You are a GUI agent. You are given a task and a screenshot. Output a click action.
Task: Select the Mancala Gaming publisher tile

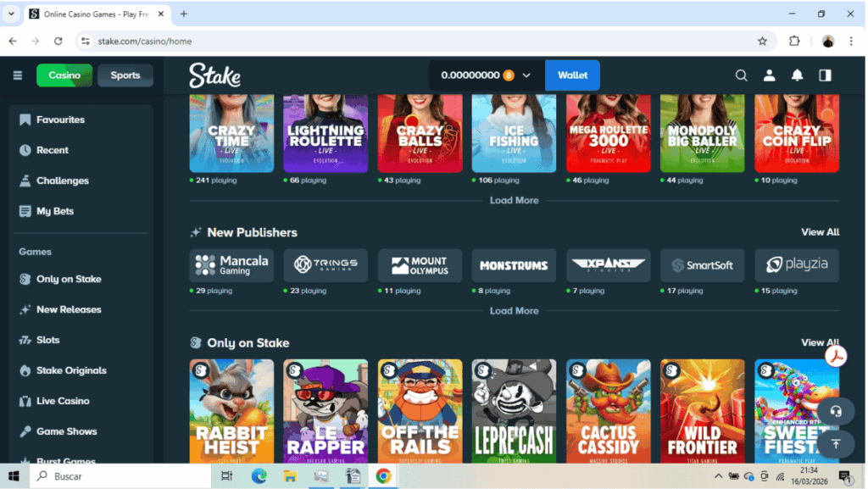point(231,265)
